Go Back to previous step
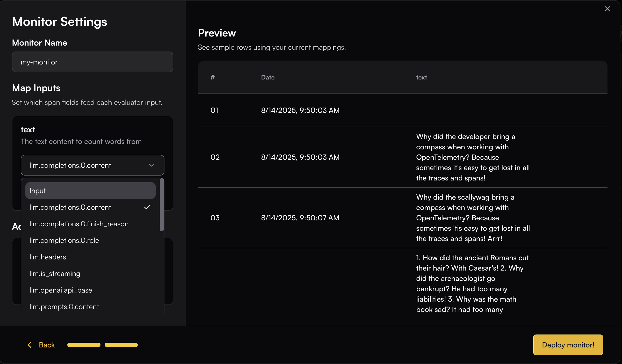 point(47,345)
